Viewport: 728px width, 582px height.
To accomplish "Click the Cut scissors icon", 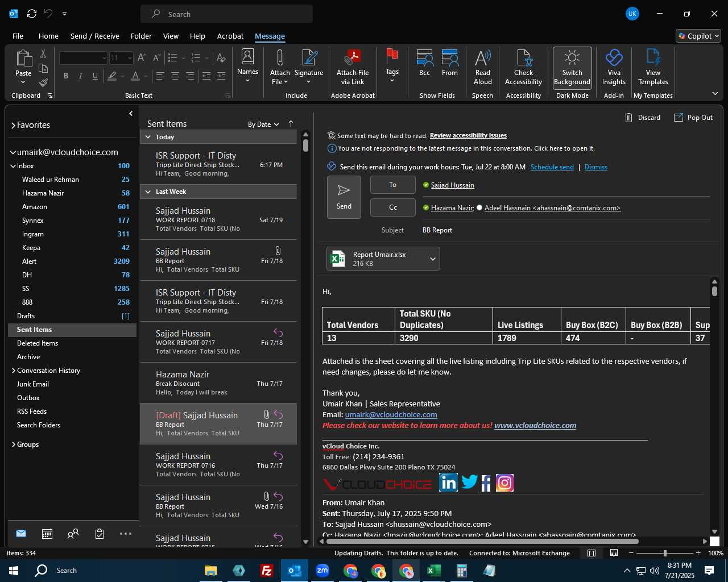I will click(43, 53).
